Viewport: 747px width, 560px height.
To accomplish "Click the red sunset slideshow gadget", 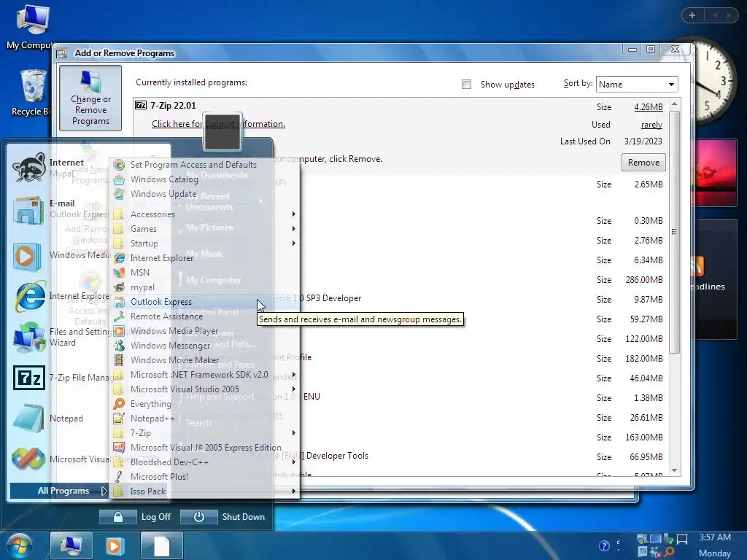I will 716,173.
